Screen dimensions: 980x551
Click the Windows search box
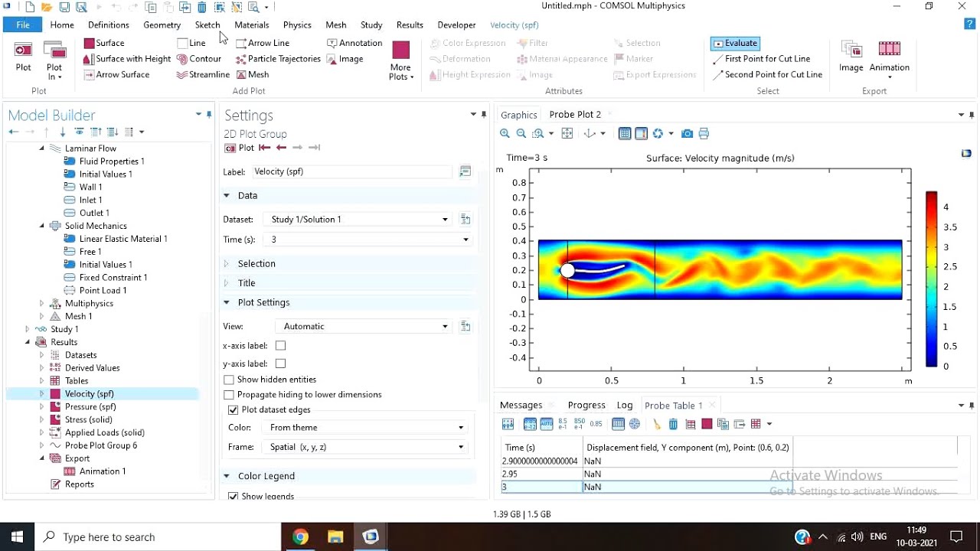pos(158,537)
